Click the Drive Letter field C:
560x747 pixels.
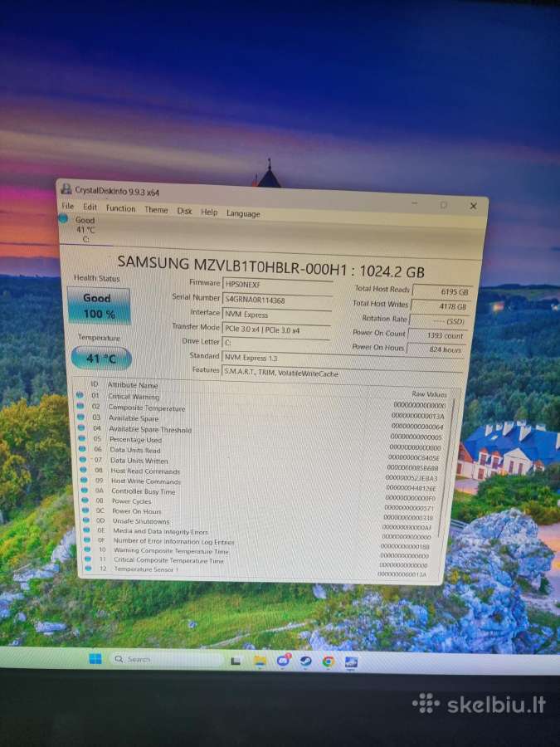(275, 343)
